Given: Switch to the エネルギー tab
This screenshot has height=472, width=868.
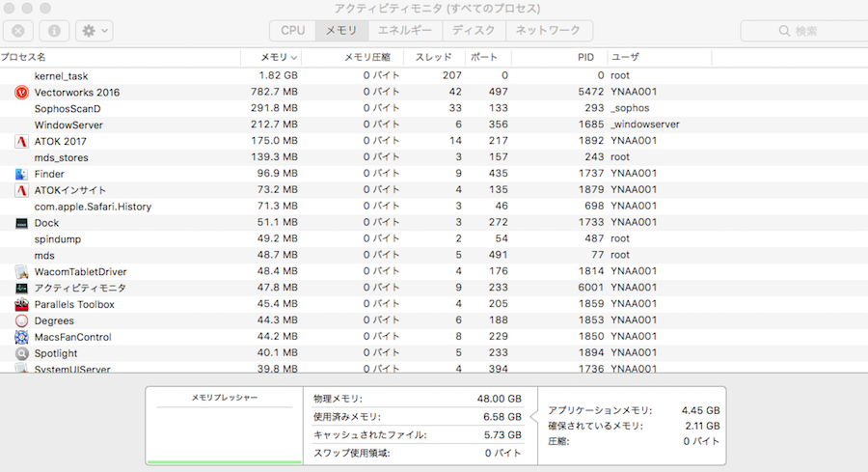Looking at the screenshot, I should (405, 31).
